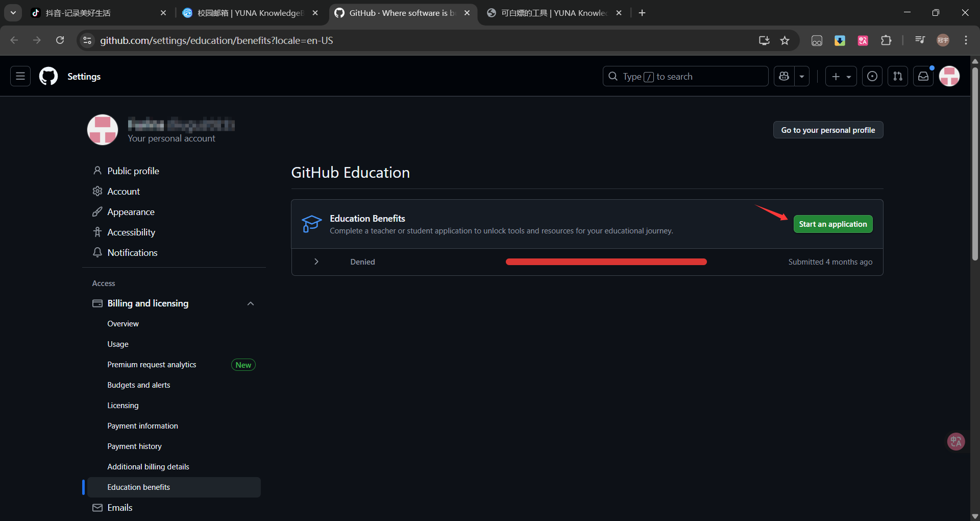Open the browser Extensions puzzle icon
Image resolution: width=980 pixels, height=521 pixels.
(x=886, y=40)
